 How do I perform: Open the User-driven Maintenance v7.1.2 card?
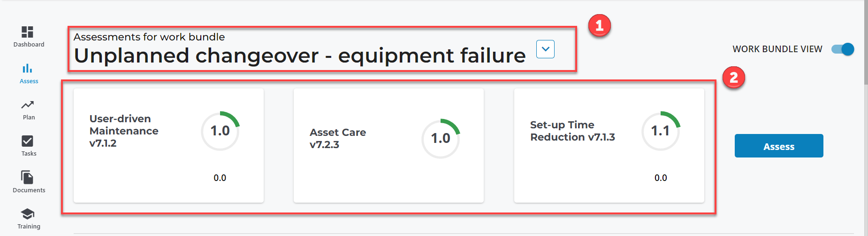168,145
